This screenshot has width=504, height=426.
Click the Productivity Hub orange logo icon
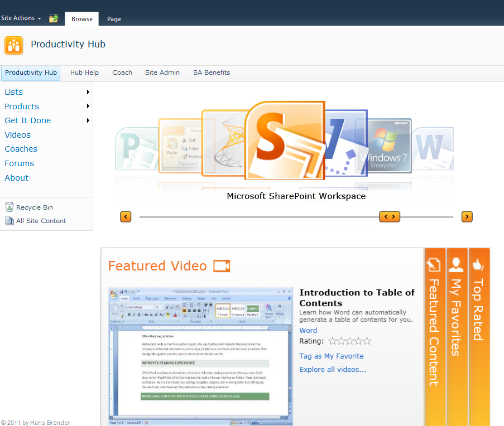[x=14, y=46]
